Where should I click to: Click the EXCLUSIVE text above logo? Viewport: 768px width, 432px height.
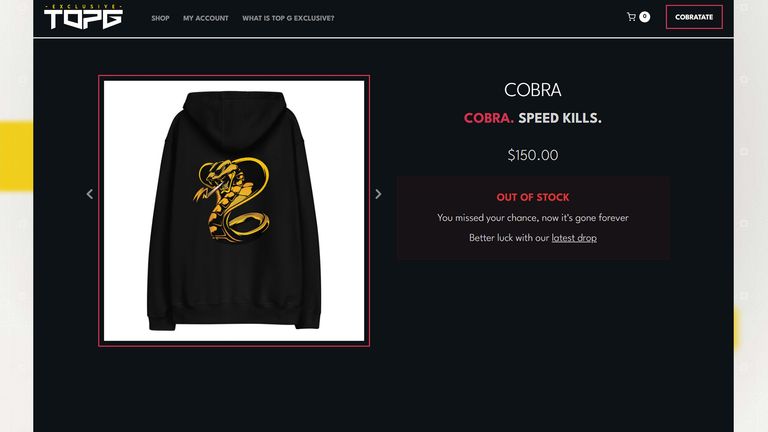[x=83, y=6]
